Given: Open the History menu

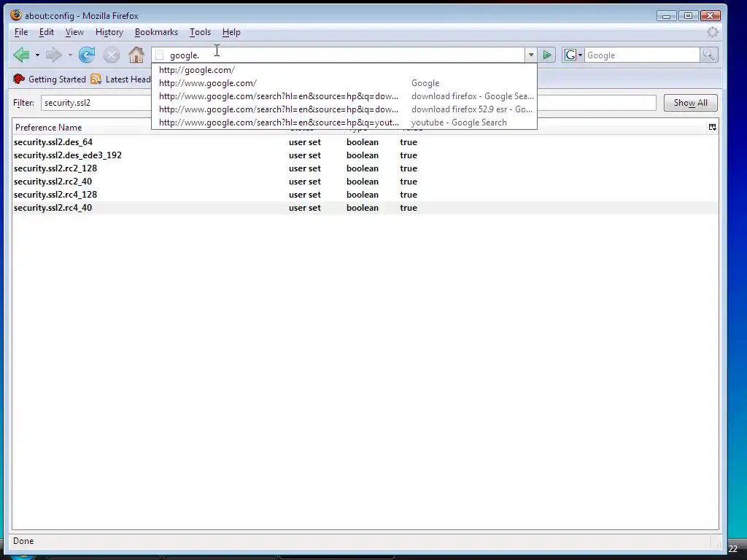Looking at the screenshot, I should 109,32.
